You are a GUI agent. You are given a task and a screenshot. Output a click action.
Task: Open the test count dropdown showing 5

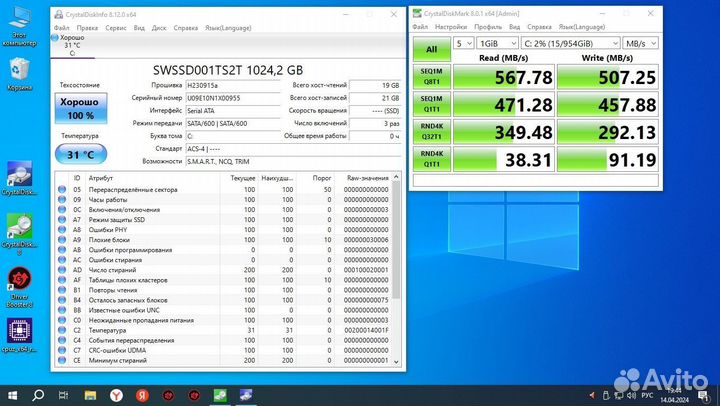[463, 44]
